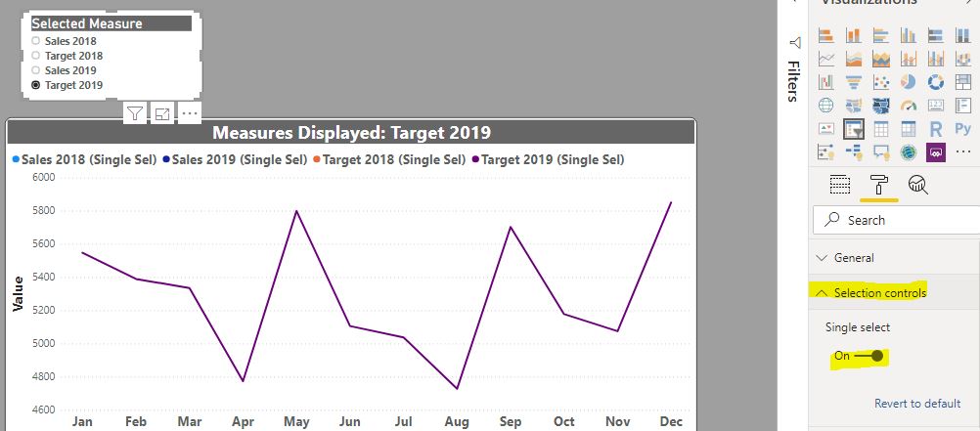Select the Matrix visualization icon

pyautogui.click(x=909, y=129)
